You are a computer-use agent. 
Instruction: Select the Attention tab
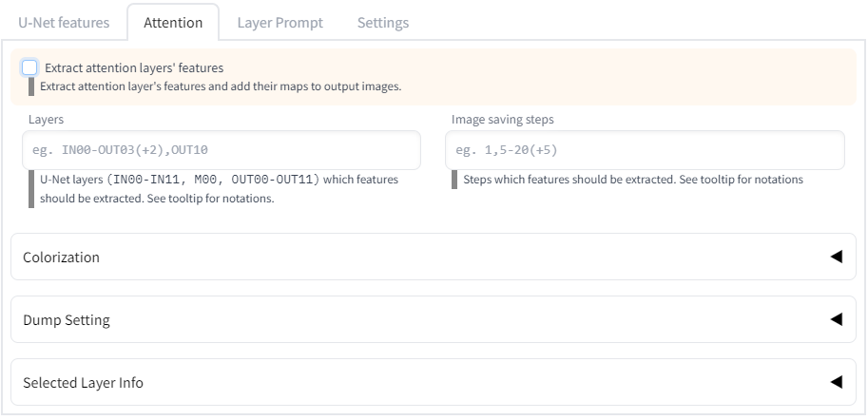[173, 22]
